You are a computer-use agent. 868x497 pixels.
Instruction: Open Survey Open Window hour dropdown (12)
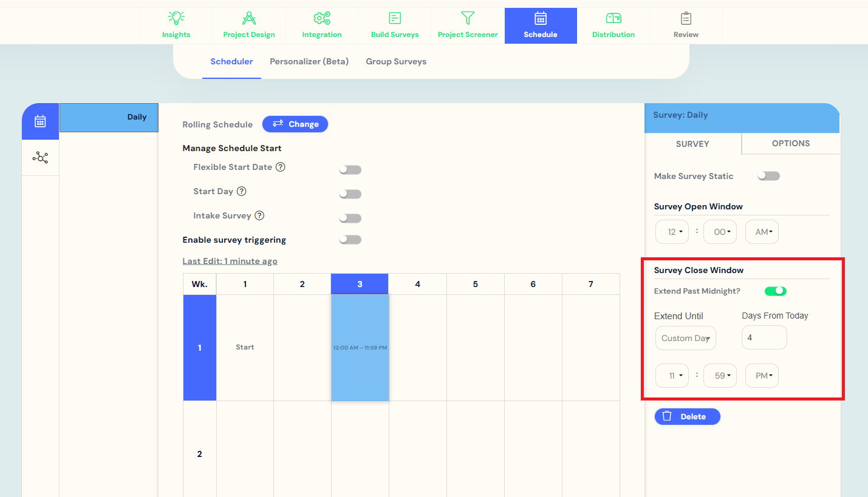point(672,232)
